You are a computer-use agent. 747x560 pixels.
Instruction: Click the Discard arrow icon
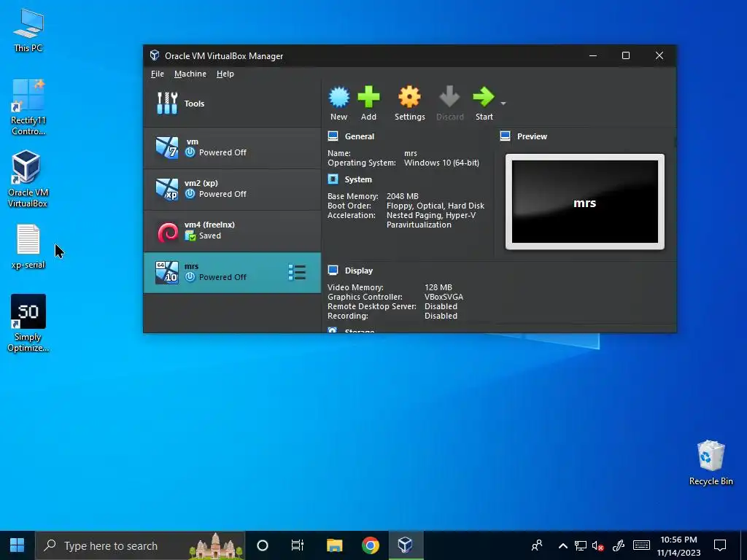449,97
